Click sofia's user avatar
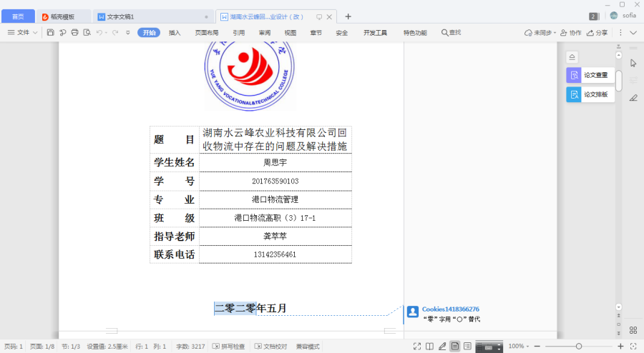The width and height of the screenshot is (644, 353). pyautogui.click(x=614, y=16)
